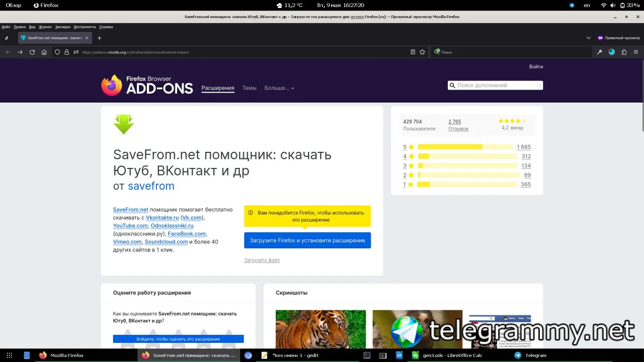The image size is (644, 362).
Task: Open the Vkontakte.ru link
Action: 163,218
